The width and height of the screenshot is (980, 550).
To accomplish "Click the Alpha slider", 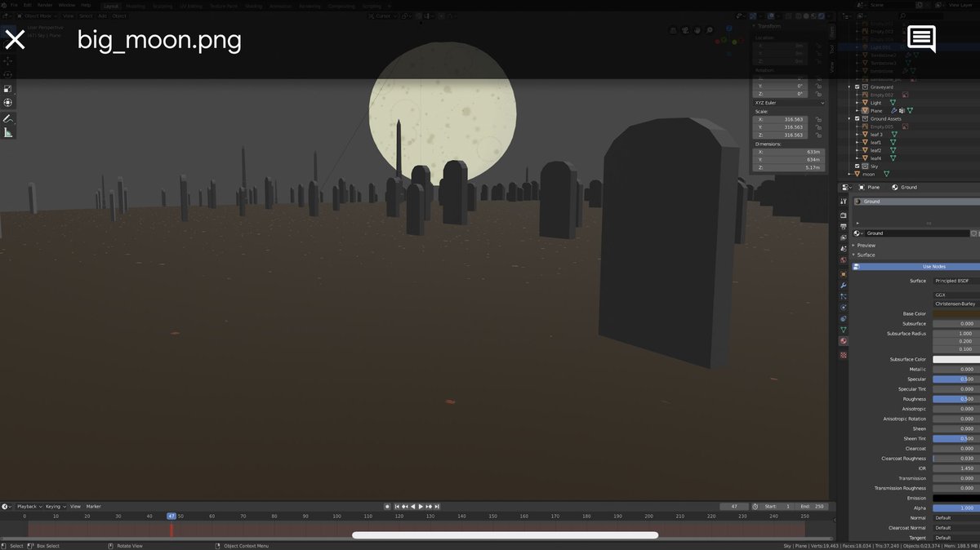I will tap(956, 508).
